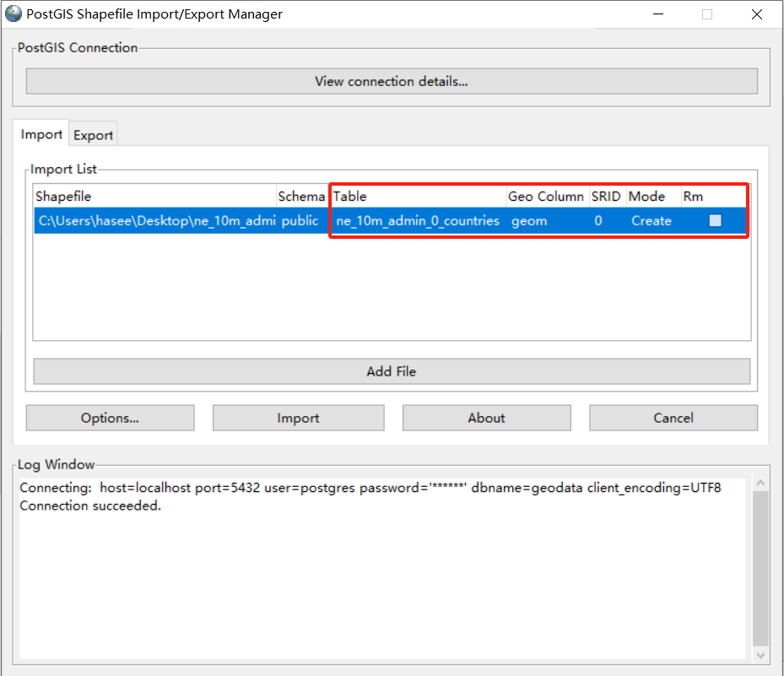784x676 pixels.
Task: Select table name ne_10m_admin_0_countries cell
Action: click(418, 220)
